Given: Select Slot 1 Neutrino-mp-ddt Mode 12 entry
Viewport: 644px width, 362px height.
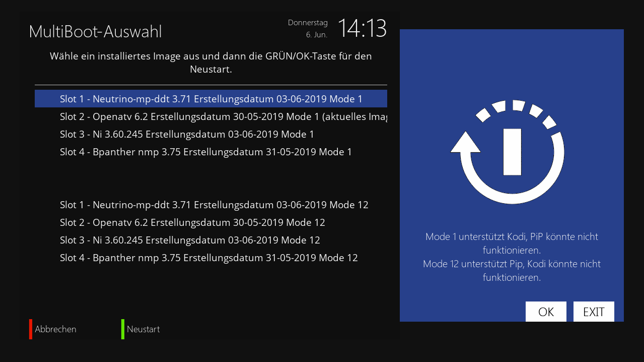Looking at the screenshot, I should (214, 205).
